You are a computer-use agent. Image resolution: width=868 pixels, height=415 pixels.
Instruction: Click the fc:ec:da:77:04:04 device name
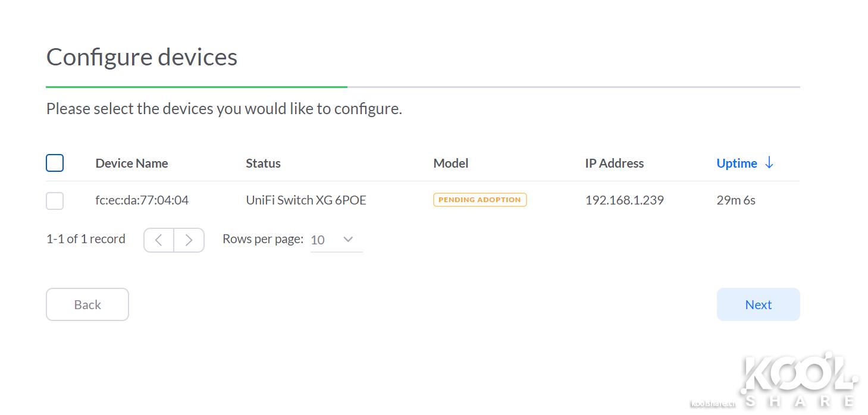[142, 200]
